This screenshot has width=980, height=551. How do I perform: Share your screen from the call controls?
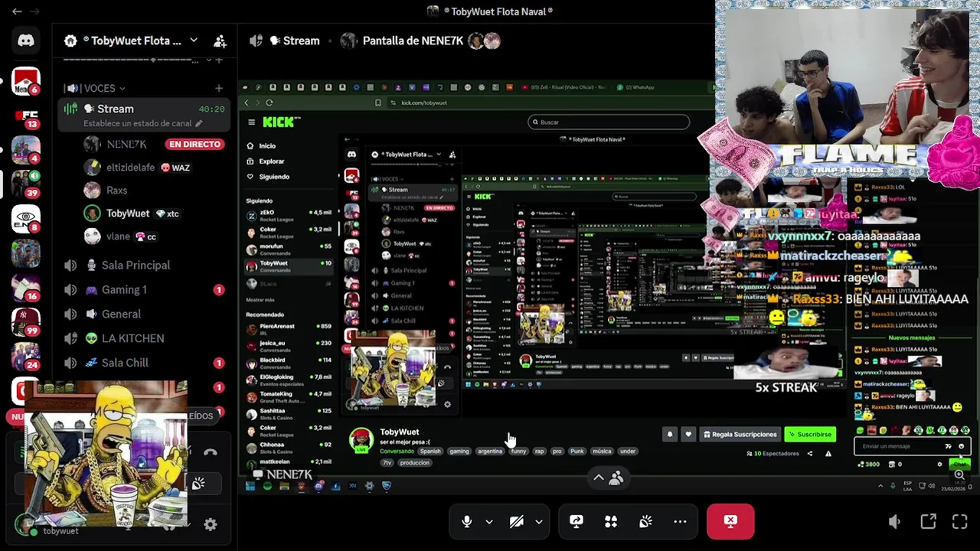click(x=577, y=521)
